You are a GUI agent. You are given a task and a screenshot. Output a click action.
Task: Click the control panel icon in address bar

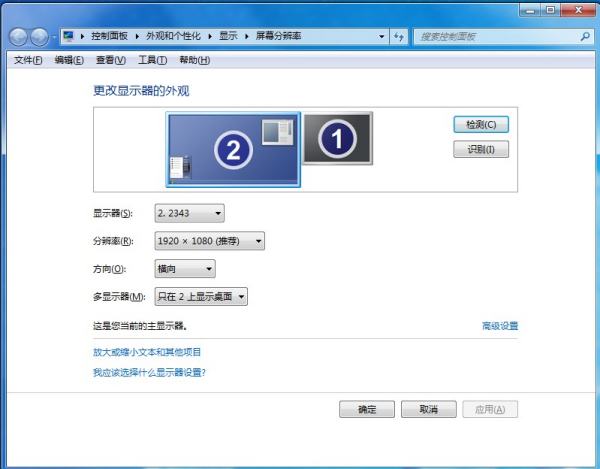(69, 36)
